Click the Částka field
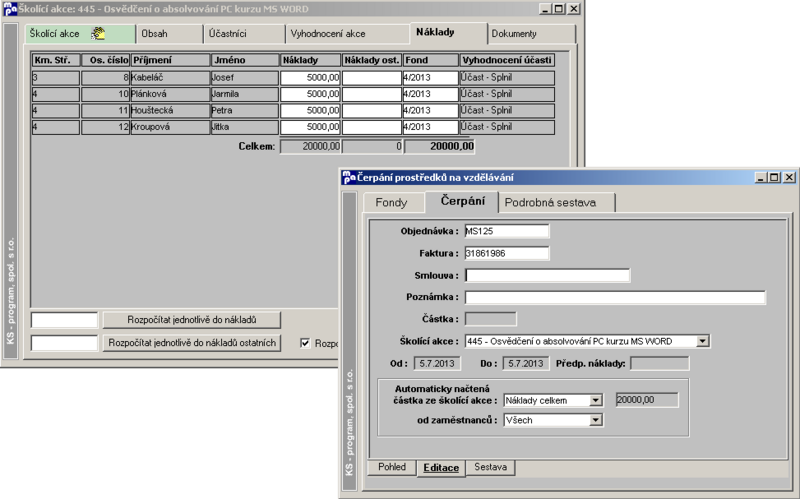This screenshot has height=499, width=800. pos(490,319)
